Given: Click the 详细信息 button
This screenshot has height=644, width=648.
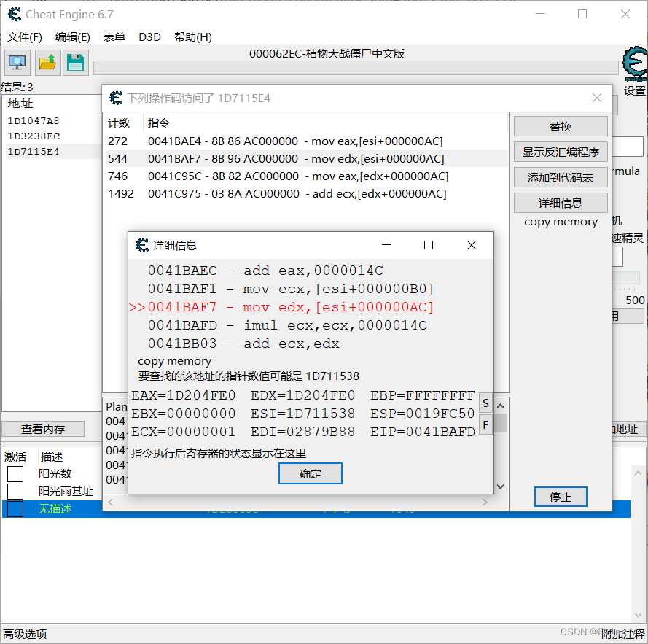Looking at the screenshot, I should tap(561, 203).
